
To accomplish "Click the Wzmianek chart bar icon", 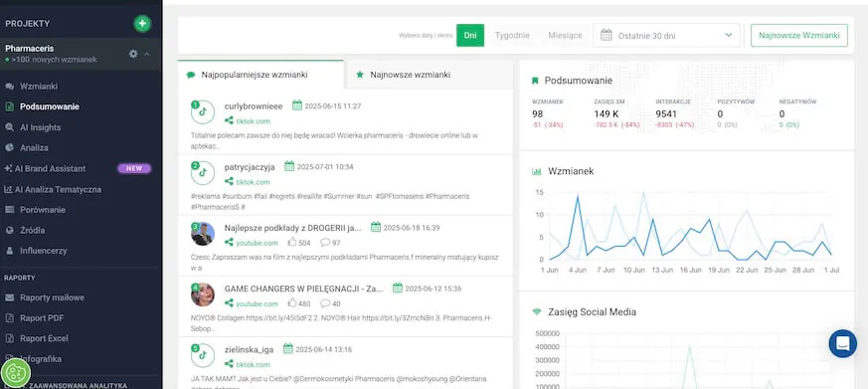I will (537, 172).
